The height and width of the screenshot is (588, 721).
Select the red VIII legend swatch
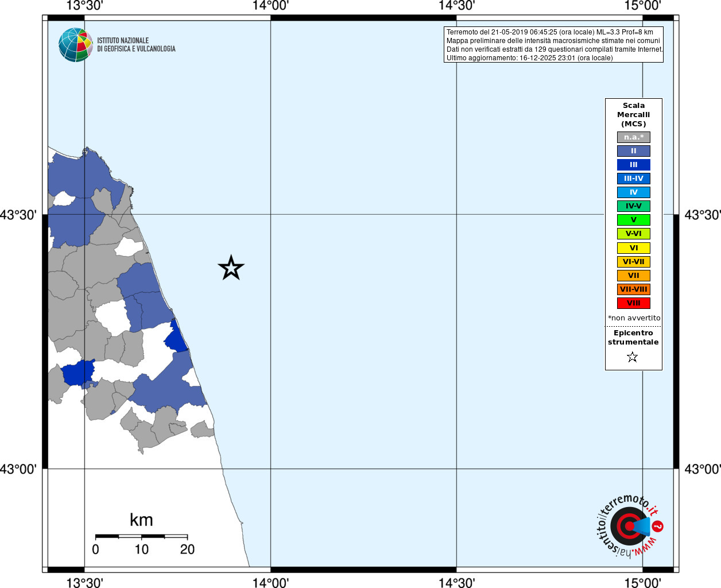(x=633, y=303)
